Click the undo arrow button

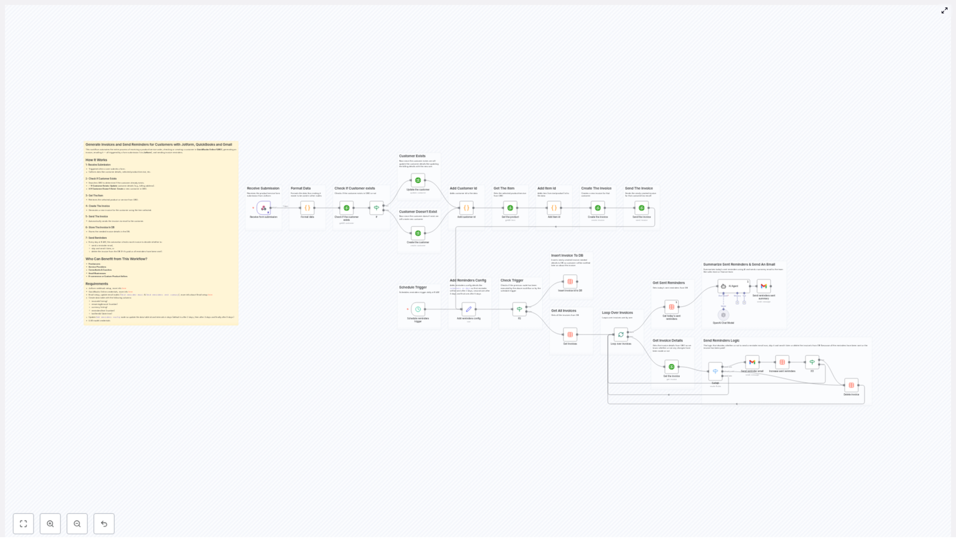tap(104, 524)
